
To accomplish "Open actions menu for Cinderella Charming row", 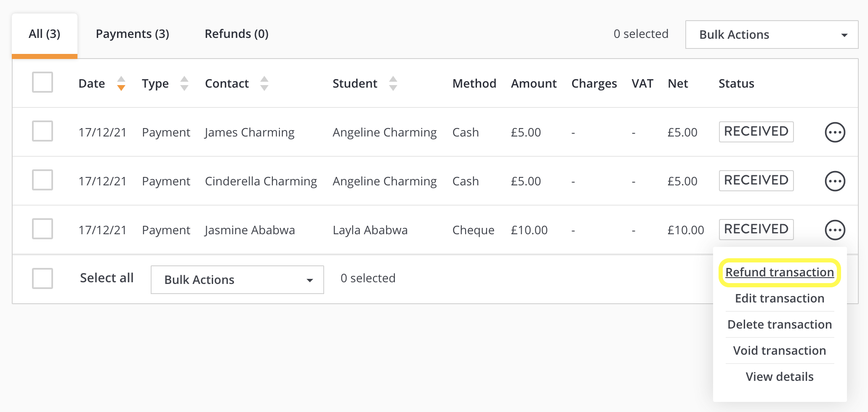I will 835,181.
